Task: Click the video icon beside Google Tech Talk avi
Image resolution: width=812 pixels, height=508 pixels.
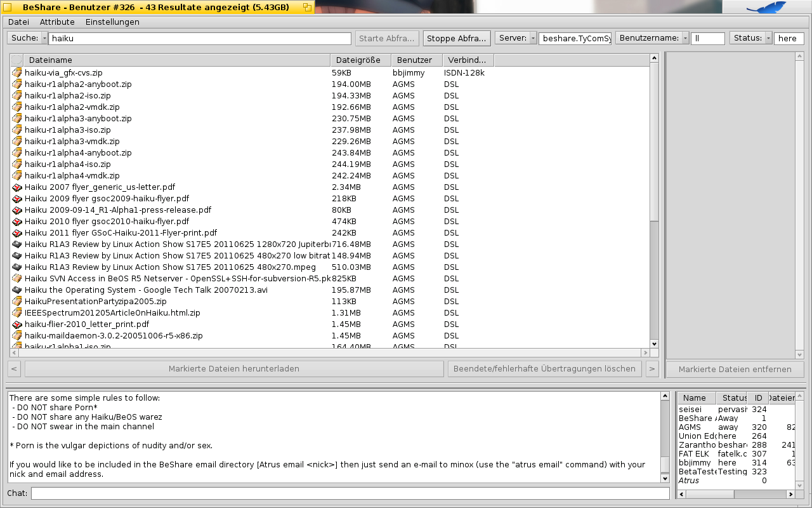Action: [x=17, y=290]
